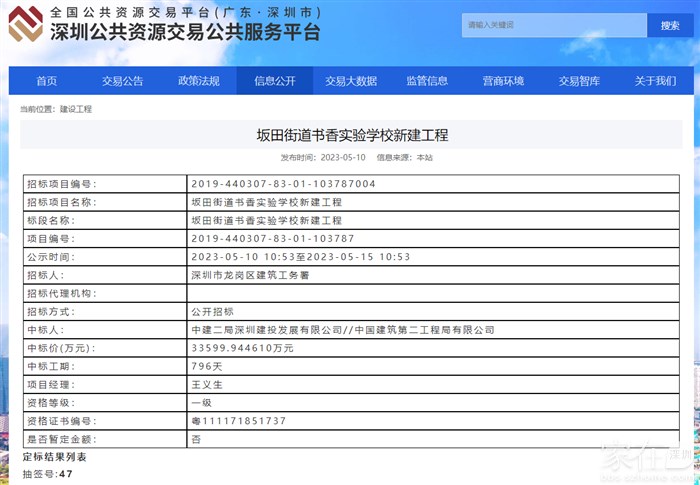The height and width of the screenshot is (485, 700).
Task: Open the 首页 home menu item
Action: (x=47, y=81)
